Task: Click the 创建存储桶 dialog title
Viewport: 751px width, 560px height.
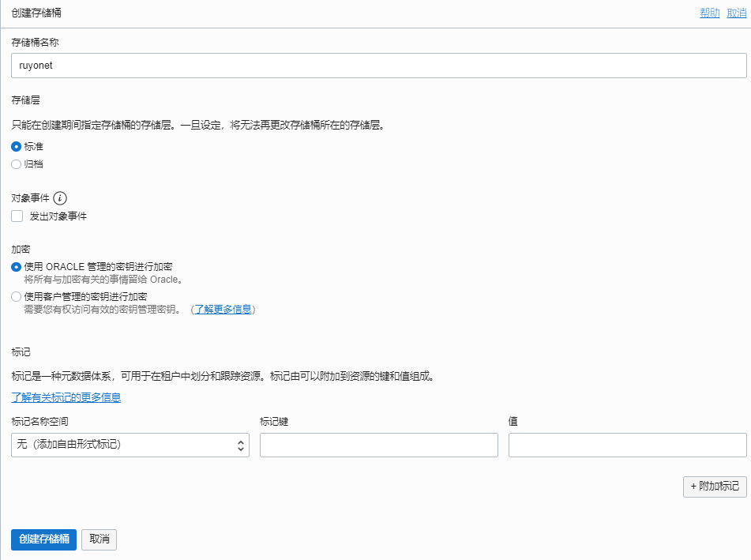Action: [37, 13]
